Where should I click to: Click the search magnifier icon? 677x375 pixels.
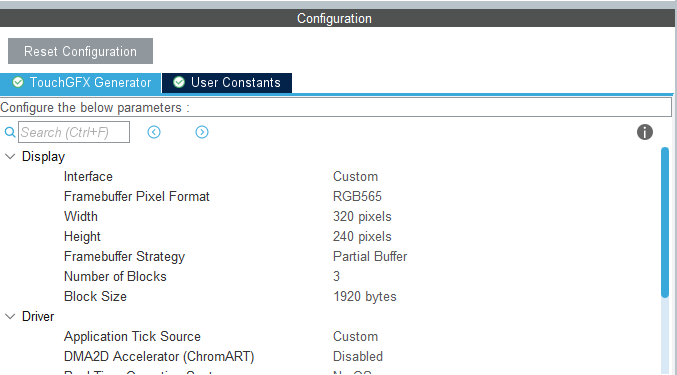pyautogui.click(x=9, y=132)
